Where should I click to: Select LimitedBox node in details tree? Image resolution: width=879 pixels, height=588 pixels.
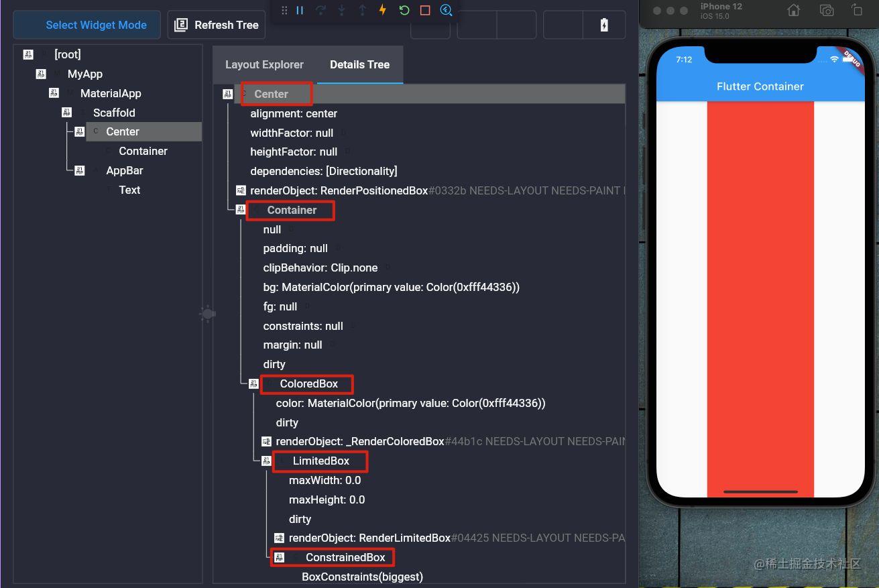[x=320, y=461]
